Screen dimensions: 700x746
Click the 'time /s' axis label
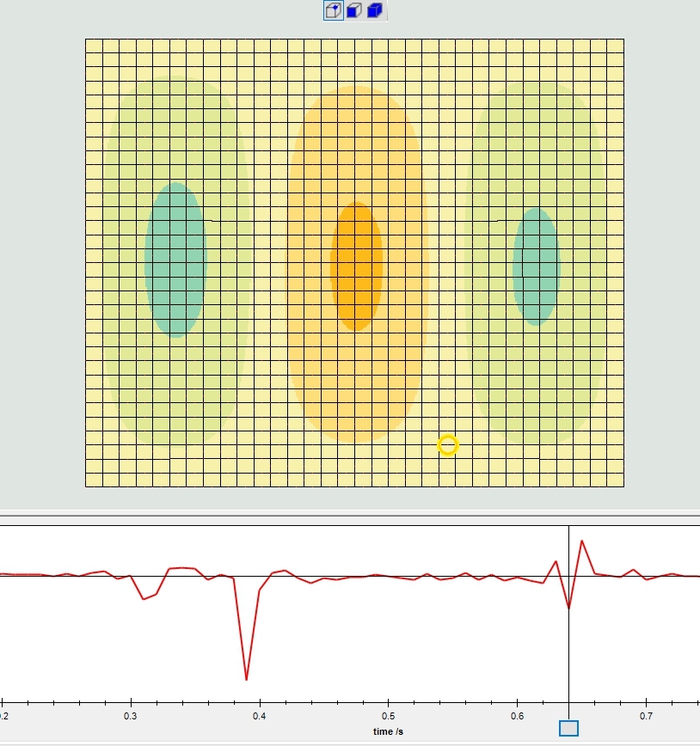pyautogui.click(x=388, y=731)
